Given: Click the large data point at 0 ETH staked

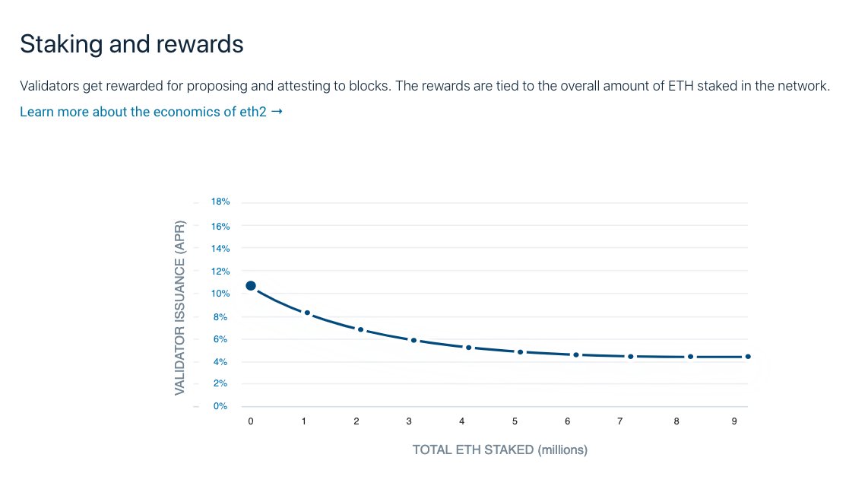Looking at the screenshot, I should click(x=251, y=286).
